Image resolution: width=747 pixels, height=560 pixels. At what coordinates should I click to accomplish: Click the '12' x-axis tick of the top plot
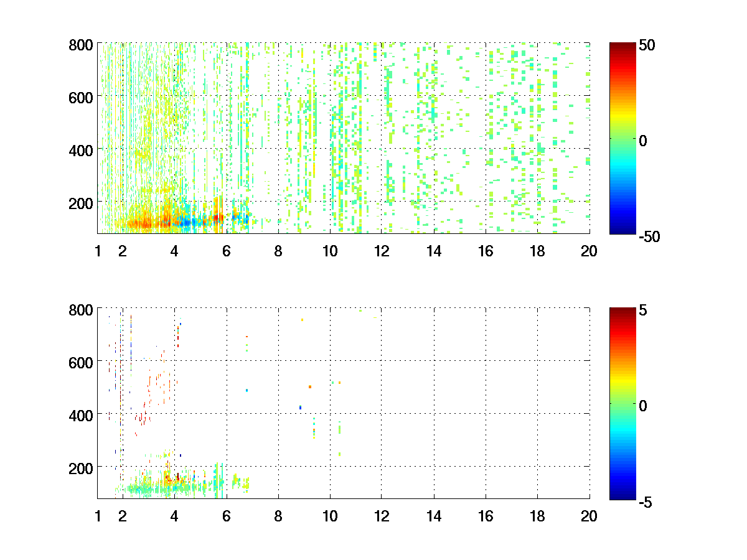[382, 251]
